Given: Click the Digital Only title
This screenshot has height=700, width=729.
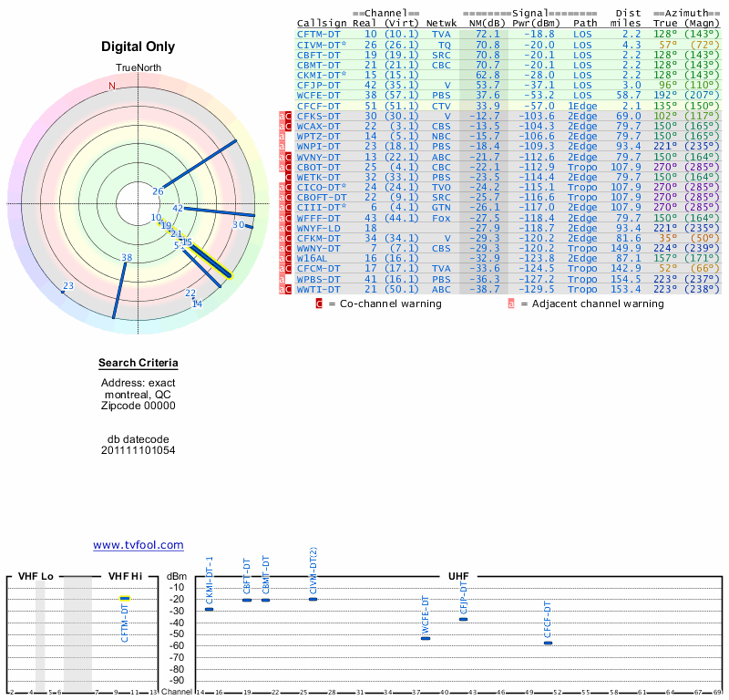Looking at the screenshot, I should pos(139,46).
